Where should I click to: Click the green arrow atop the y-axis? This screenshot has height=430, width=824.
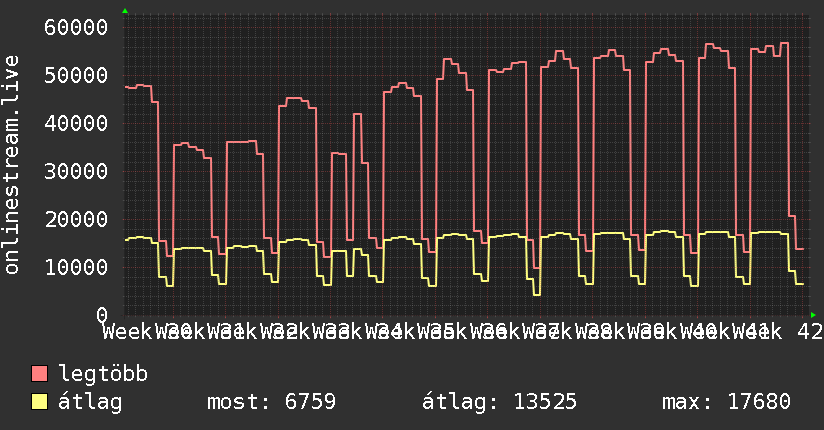coord(125,11)
